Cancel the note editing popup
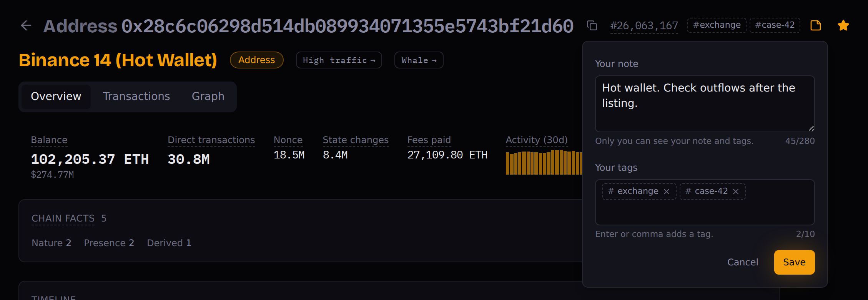The height and width of the screenshot is (300, 868). [x=743, y=262]
